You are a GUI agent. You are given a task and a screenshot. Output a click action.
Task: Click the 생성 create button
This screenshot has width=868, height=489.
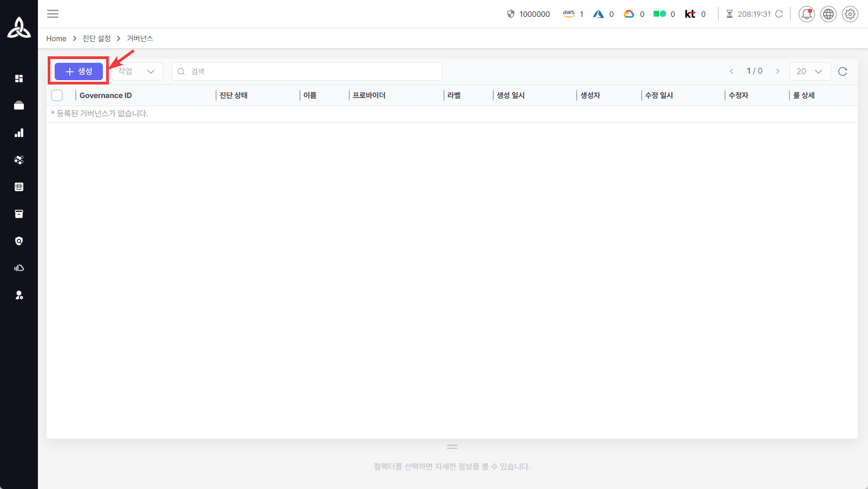click(79, 71)
